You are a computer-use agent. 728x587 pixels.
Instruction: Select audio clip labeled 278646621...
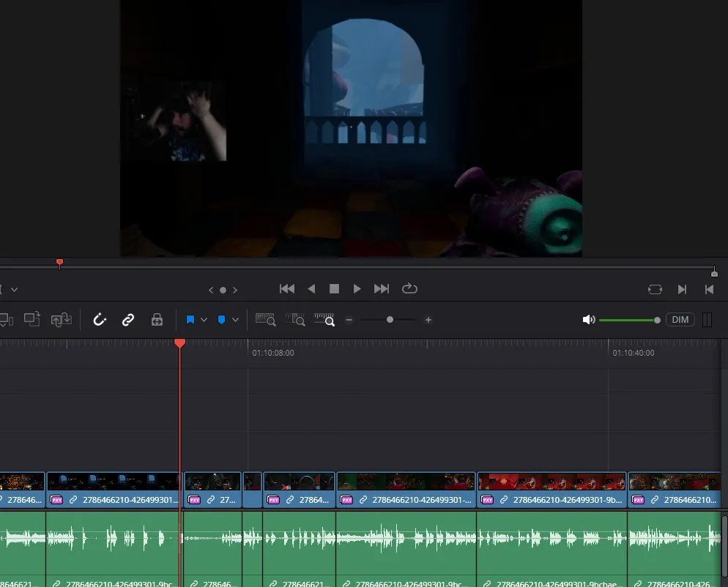pos(299,549)
